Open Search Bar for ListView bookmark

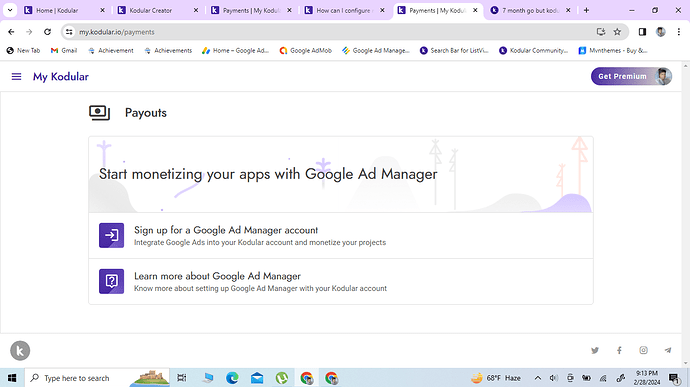point(454,51)
